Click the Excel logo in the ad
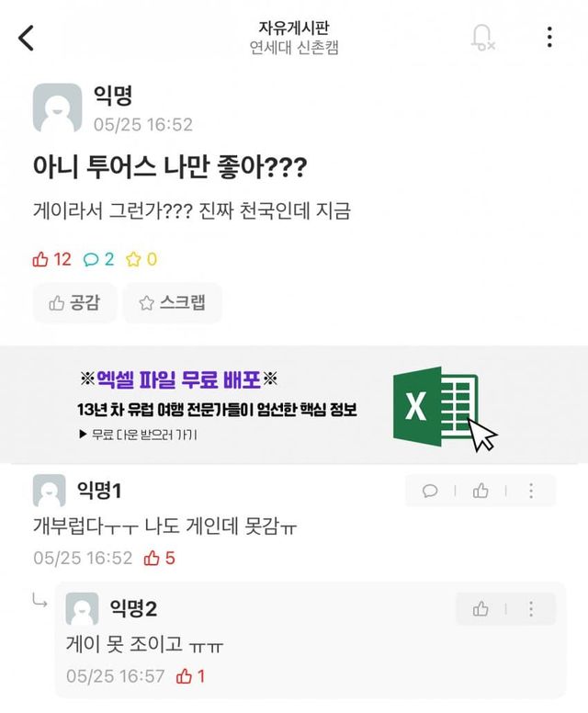 434,405
